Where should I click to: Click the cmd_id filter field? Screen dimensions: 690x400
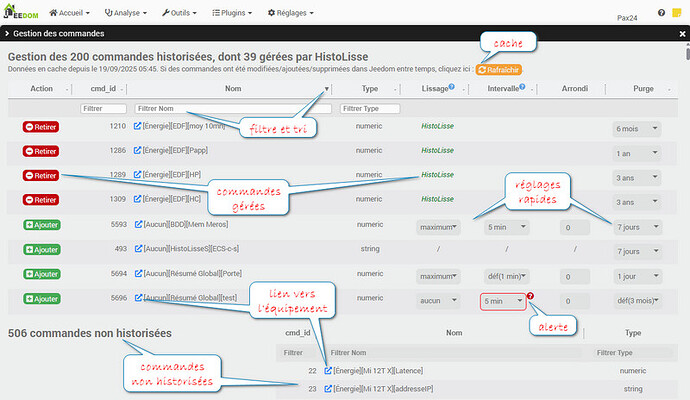click(103, 109)
